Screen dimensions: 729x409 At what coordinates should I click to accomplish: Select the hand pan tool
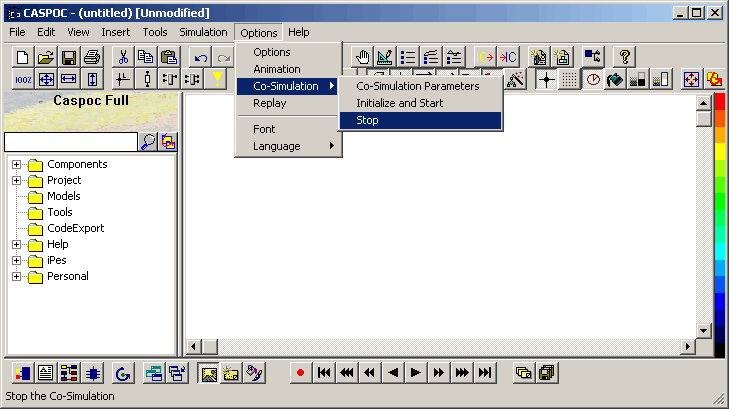point(362,57)
